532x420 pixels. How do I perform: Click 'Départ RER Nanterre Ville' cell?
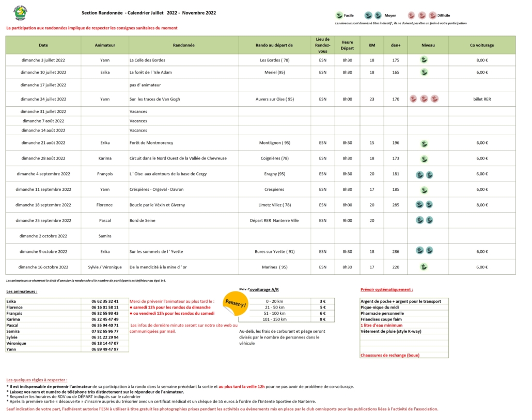click(x=274, y=221)
